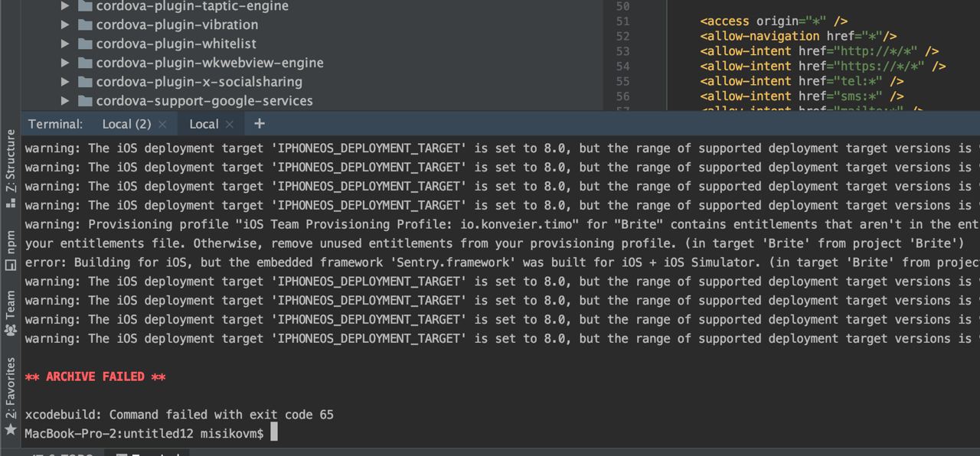
Task: Select the cordova-plugin-x-socialsharing folder
Action: (199, 82)
